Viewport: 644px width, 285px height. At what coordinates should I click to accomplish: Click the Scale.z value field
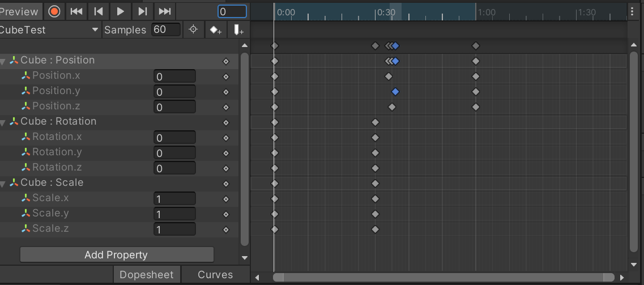[x=174, y=229]
